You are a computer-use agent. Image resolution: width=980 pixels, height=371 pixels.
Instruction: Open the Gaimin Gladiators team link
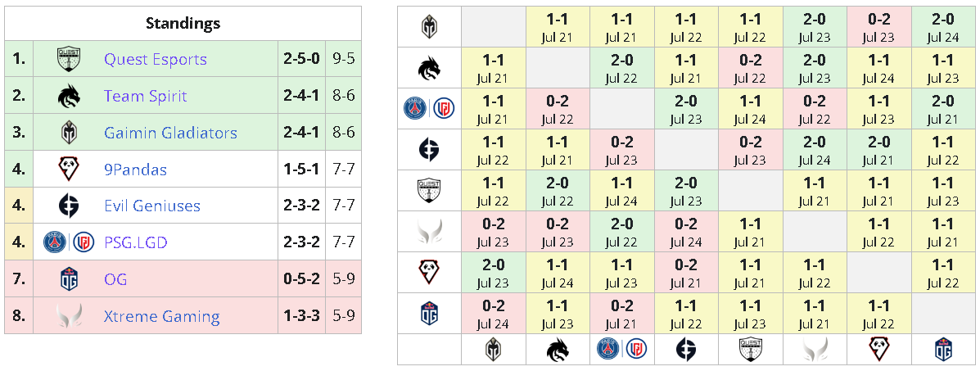pos(170,133)
